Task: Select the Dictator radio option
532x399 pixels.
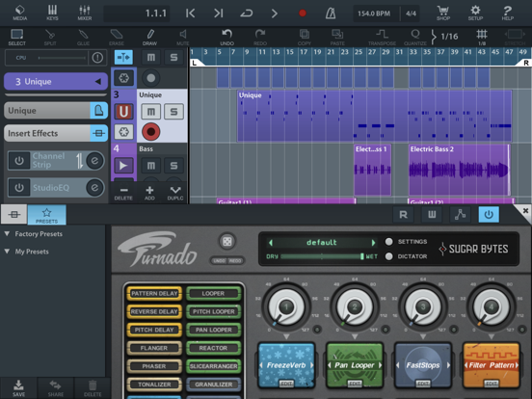Action: pos(388,256)
